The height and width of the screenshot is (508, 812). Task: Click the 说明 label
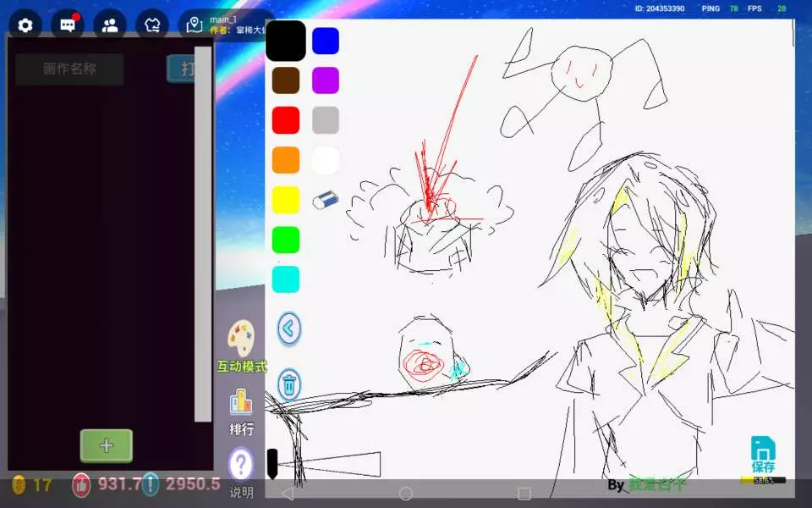(241, 492)
